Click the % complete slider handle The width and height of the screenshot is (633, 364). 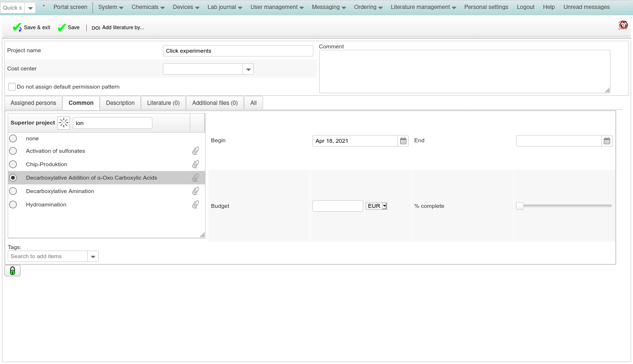tap(520, 206)
